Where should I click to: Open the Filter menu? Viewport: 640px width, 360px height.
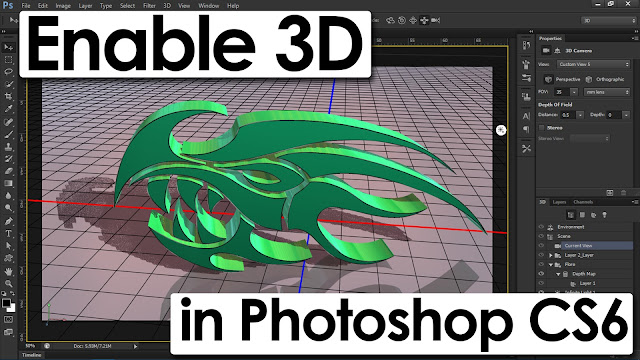[x=149, y=6]
